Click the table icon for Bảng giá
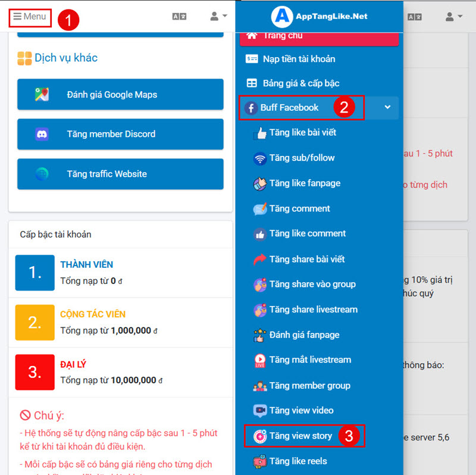Screen dimensions: 476x475 coord(252,83)
